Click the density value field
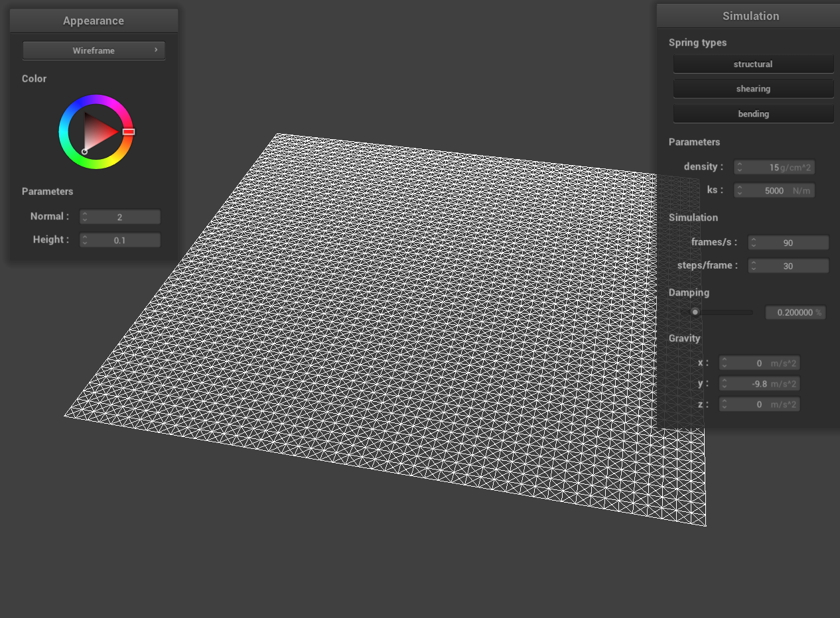 point(774,168)
